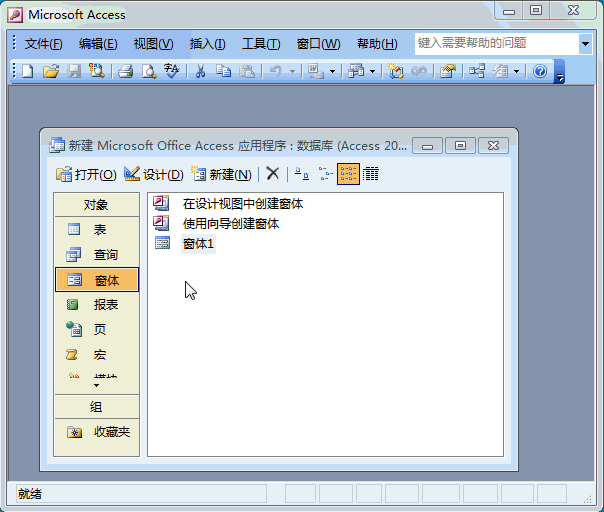
Task: Switch to Details view
Action: coord(371,174)
